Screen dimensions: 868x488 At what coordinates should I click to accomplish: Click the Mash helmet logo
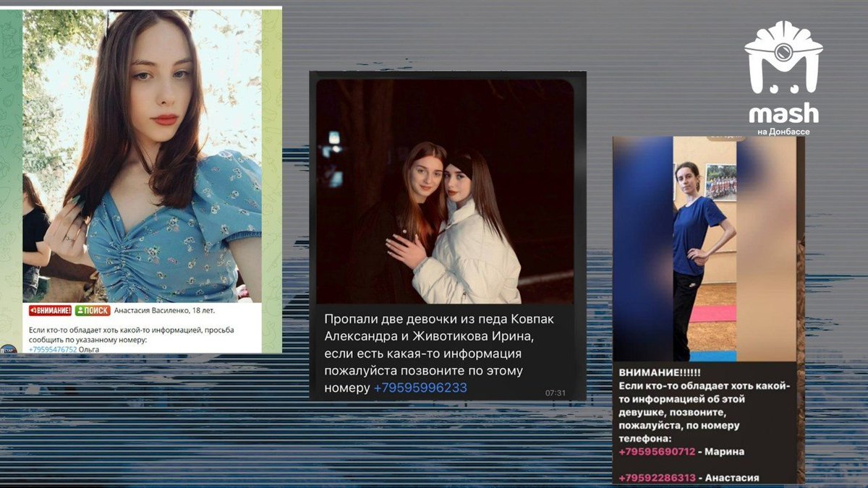pos(783,58)
